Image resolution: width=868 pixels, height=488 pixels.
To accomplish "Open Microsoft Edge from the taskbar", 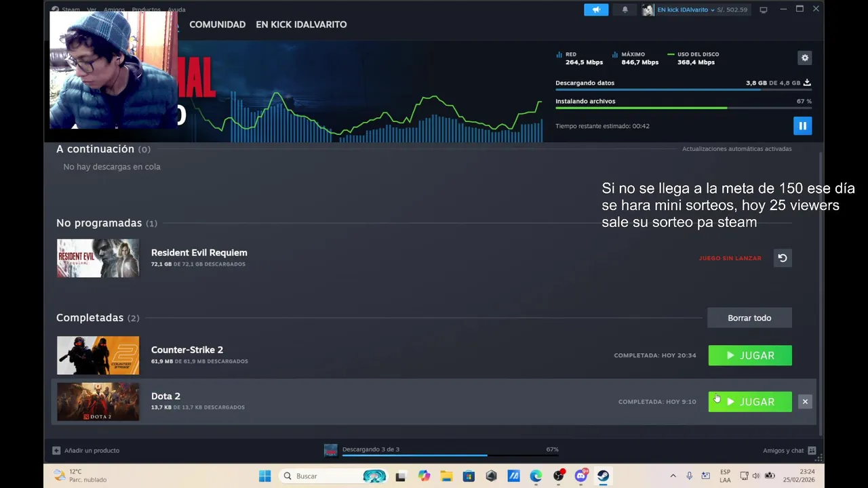I will pos(536,476).
